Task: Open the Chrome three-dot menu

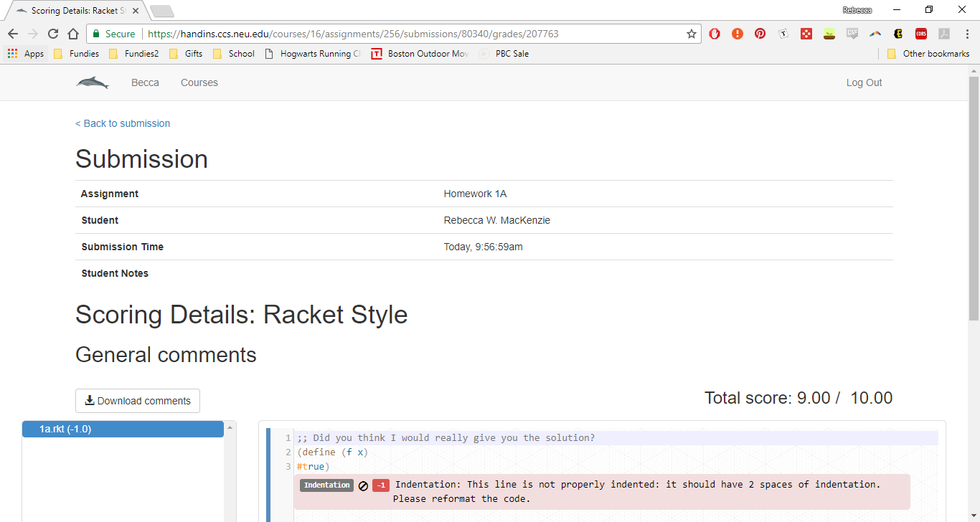Action: (966, 34)
